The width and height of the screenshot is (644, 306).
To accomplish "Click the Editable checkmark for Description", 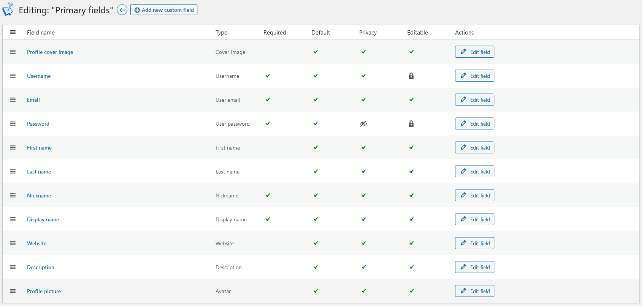I will point(412,267).
